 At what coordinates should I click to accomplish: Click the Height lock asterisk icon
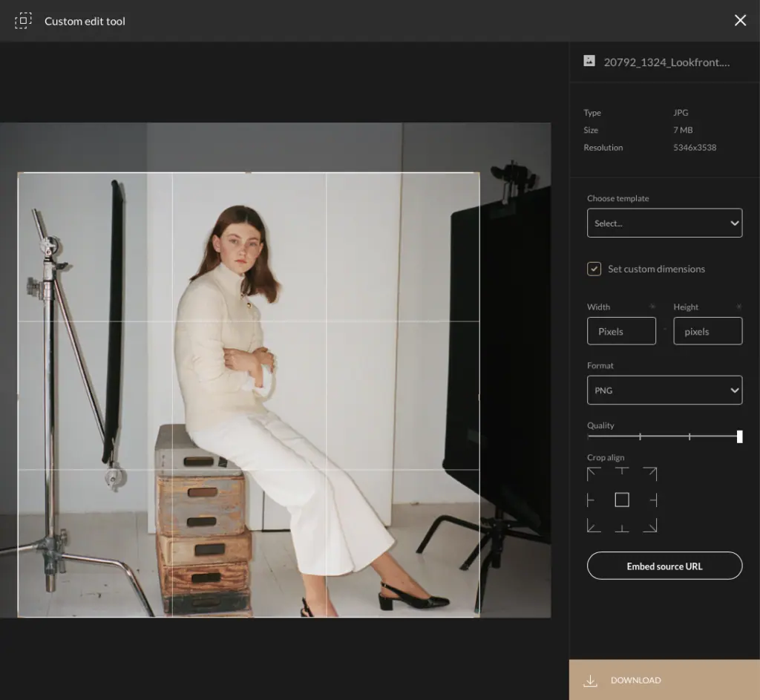[x=739, y=307]
